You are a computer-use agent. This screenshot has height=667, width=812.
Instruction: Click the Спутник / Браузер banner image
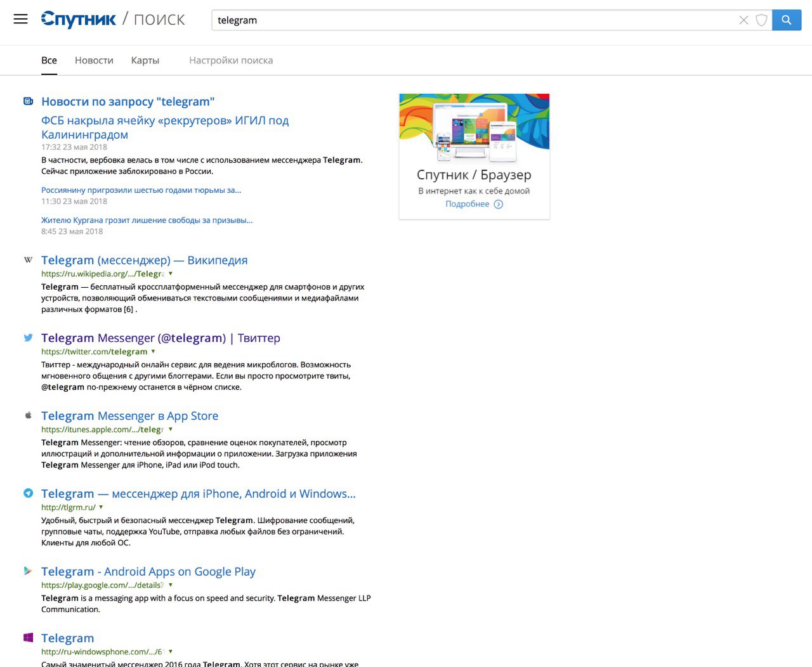[475, 129]
